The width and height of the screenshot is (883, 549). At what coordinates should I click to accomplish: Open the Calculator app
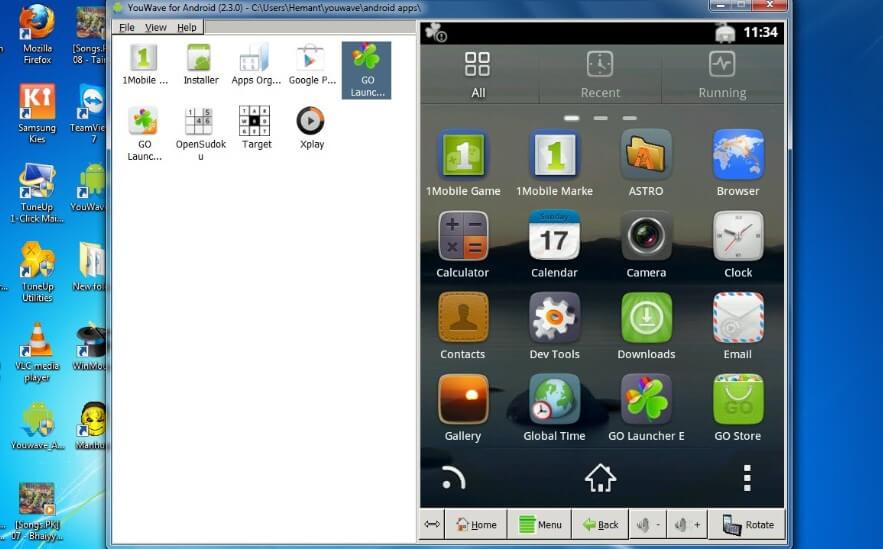[463, 245]
